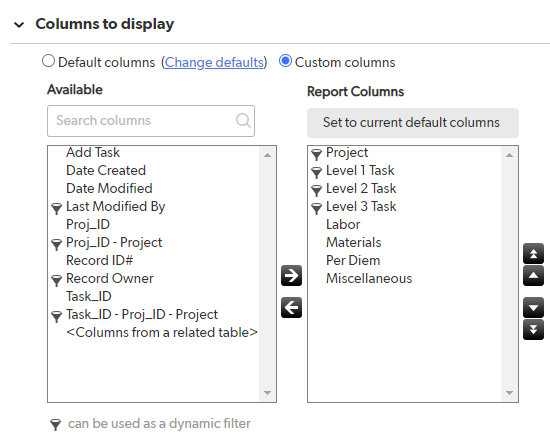Image resolution: width=550 pixels, height=442 pixels.
Task: Click the left arrow remove-column button
Action: (291, 308)
